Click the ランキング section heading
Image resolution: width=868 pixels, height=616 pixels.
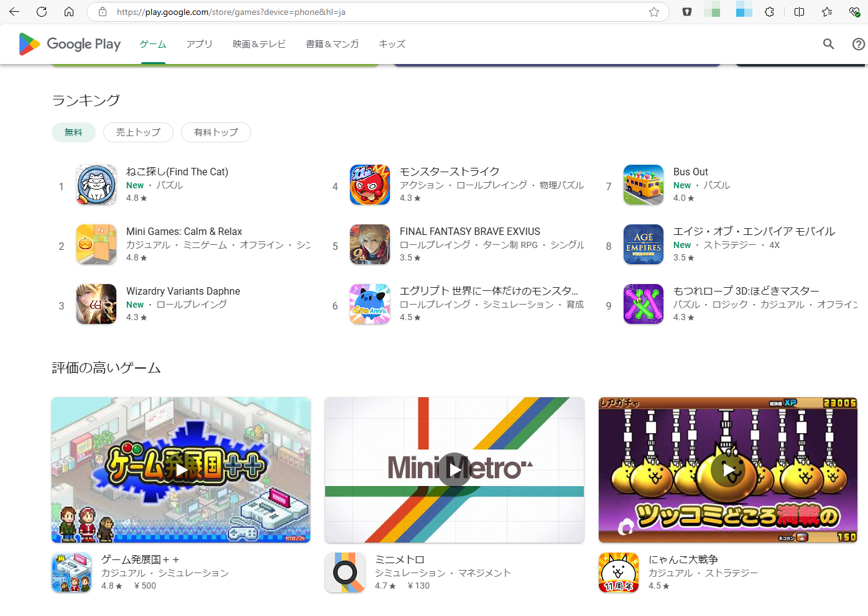[86, 100]
